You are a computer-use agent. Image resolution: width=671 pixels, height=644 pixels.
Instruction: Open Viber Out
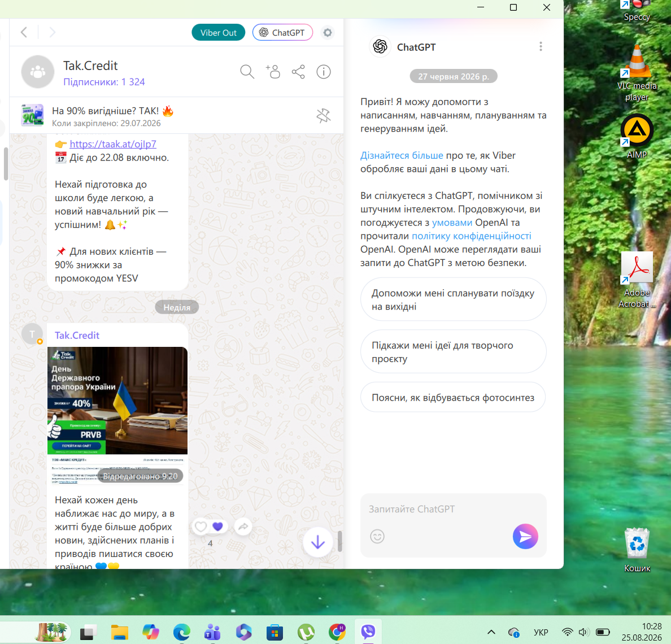[x=218, y=33]
